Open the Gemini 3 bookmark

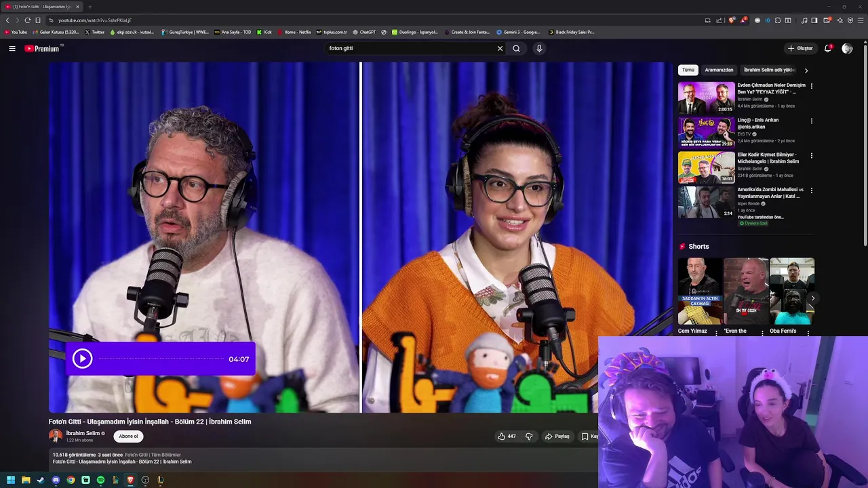click(518, 32)
